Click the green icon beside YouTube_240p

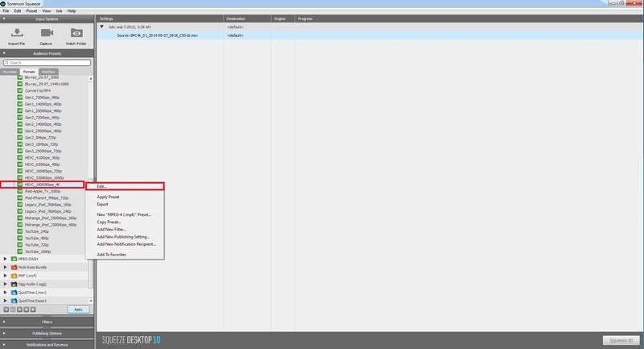coord(19,231)
